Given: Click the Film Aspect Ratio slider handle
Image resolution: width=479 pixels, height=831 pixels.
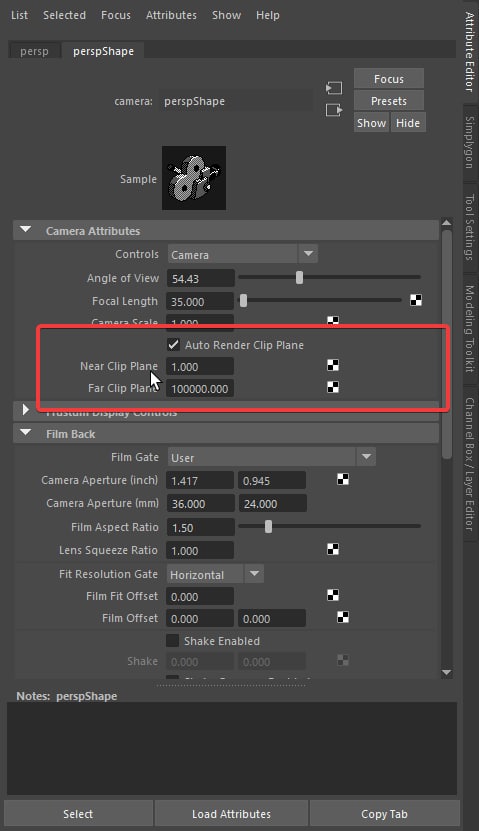Looking at the screenshot, I should [268, 526].
